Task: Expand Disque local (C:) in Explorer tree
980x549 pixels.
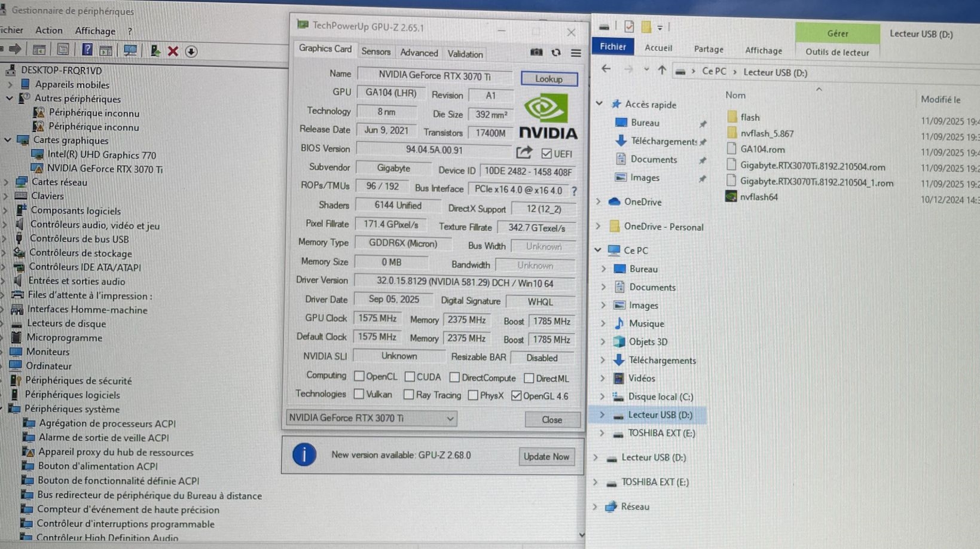Action: tap(602, 396)
